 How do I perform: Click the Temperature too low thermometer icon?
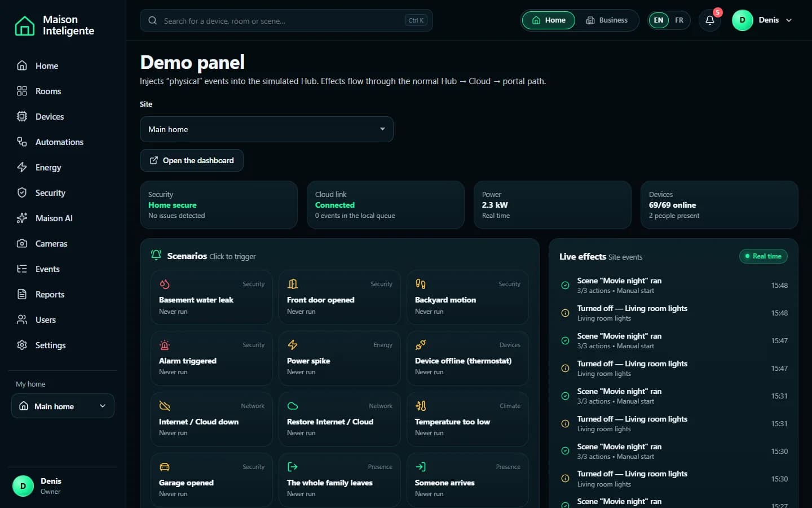pyautogui.click(x=421, y=406)
